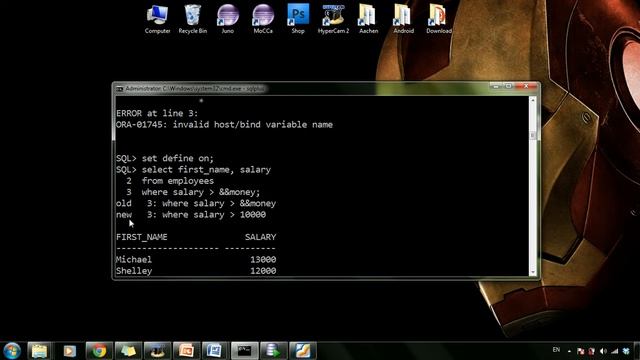
Task: Open Sticky Notes from the taskbar
Action: click(x=128, y=351)
